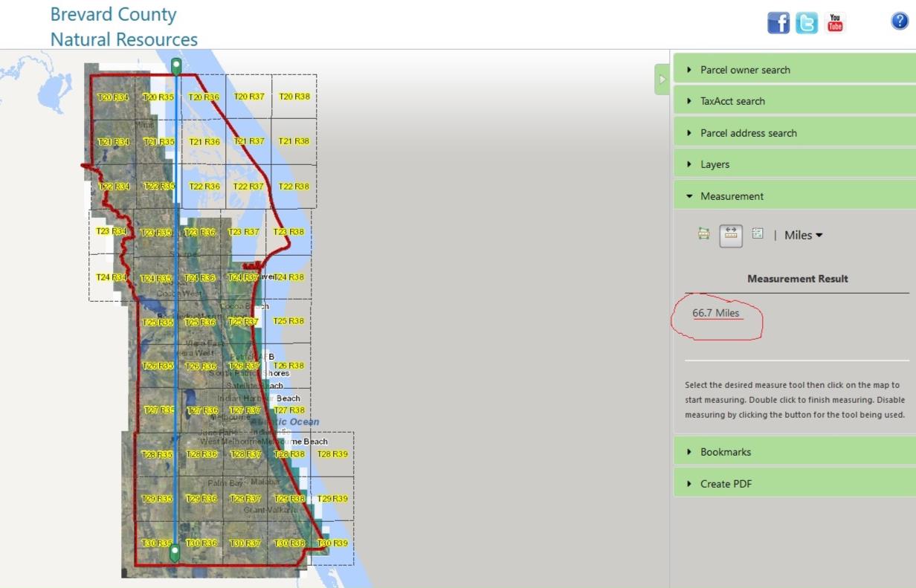Click the T20 R38 grid label

(x=294, y=97)
